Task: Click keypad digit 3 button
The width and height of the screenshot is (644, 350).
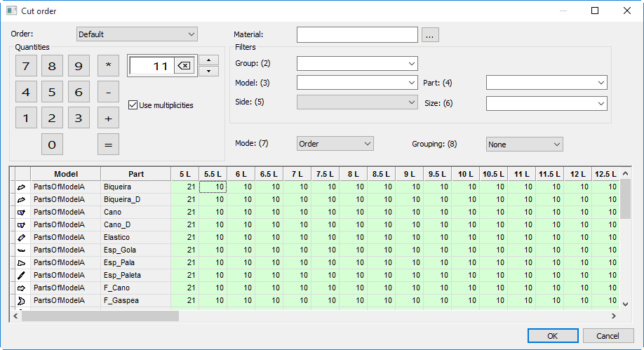Action: click(x=79, y=118)
